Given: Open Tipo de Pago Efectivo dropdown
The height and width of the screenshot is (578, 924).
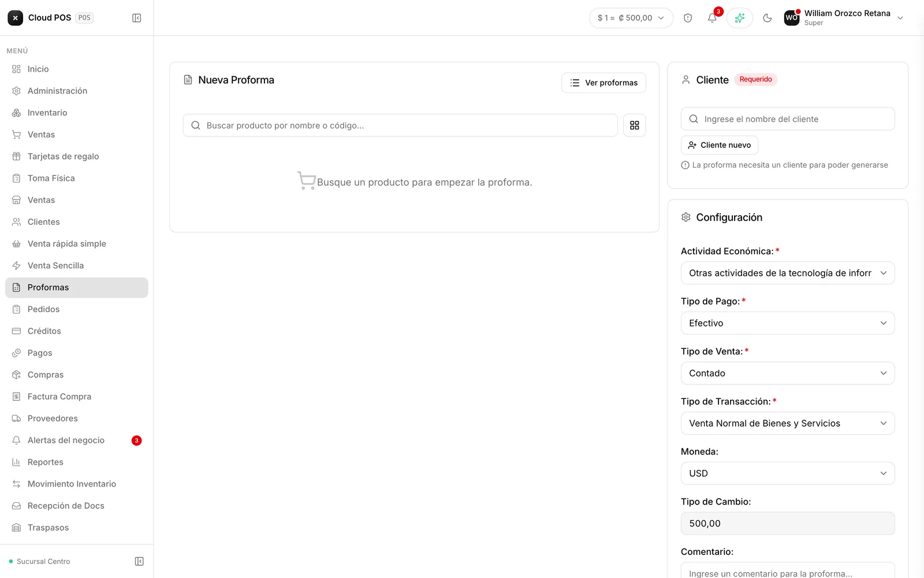Looking at the screenshot, I should click(x=788, y=323).
